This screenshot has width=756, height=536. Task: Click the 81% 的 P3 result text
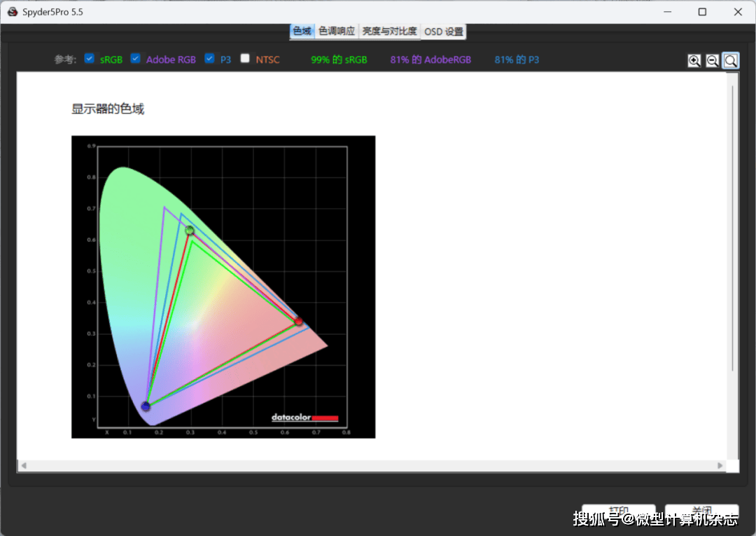click(x=517, y=60)
